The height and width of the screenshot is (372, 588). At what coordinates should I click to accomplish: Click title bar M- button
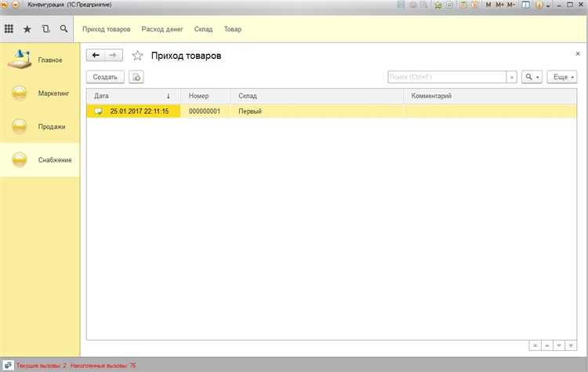[x=511, y=5]
